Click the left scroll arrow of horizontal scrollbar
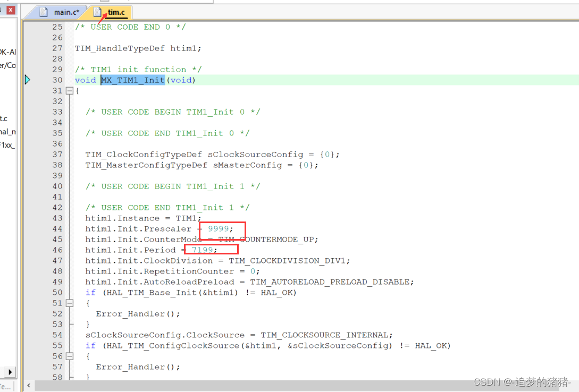This screenshot has height=392, width=579. [29, 386]
